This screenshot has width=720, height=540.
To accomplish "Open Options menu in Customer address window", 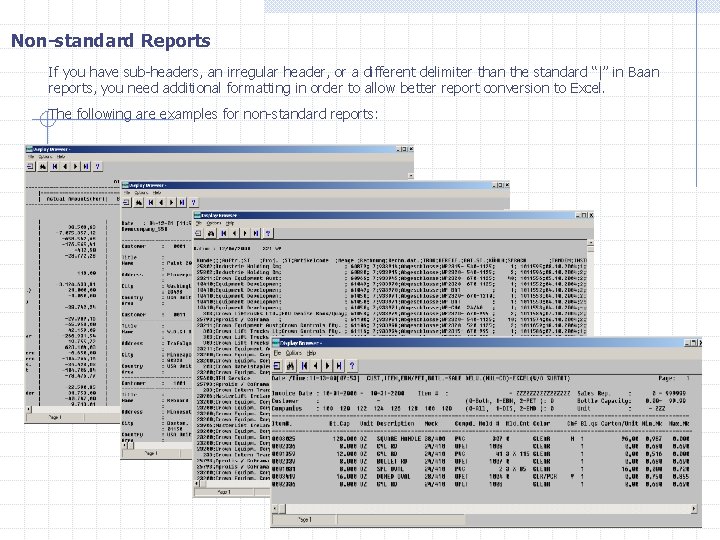I will coord(141,193).
